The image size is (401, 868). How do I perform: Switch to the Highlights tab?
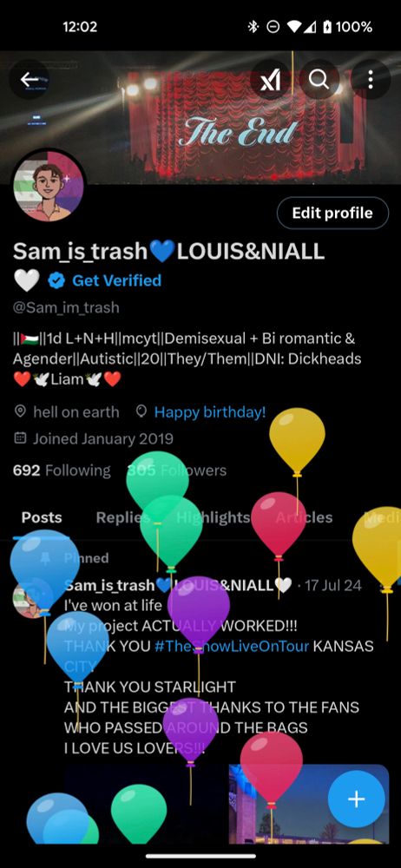[x=214, y=517]
